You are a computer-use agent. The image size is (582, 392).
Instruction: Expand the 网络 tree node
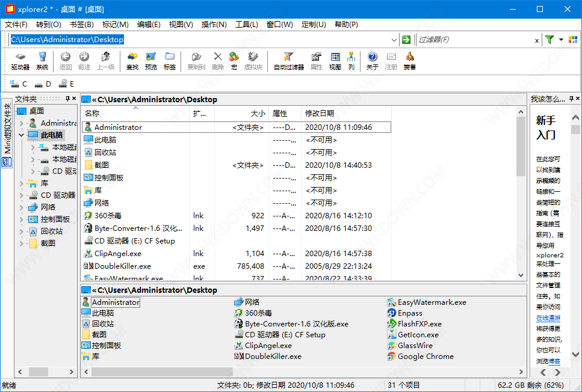tap(21, 207)
